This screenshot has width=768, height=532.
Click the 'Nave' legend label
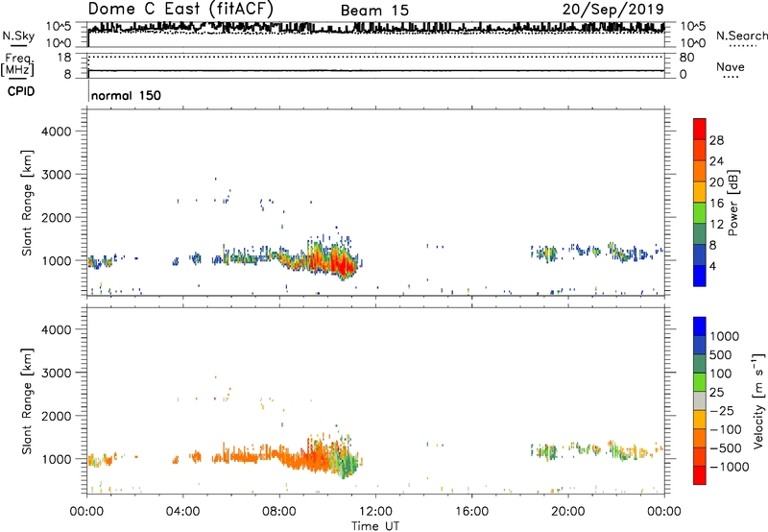point(731,66)
